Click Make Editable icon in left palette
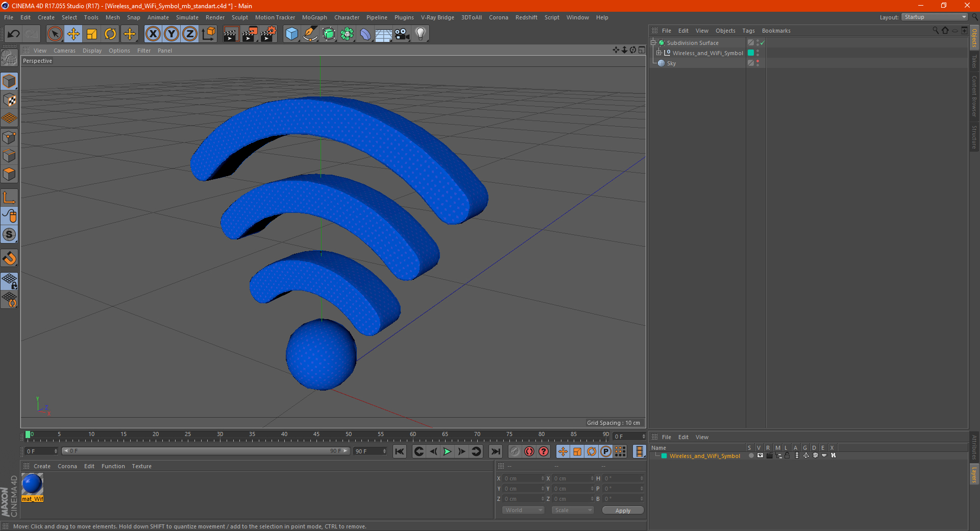Screen dimensions: 980x531 tap(9, 58)
